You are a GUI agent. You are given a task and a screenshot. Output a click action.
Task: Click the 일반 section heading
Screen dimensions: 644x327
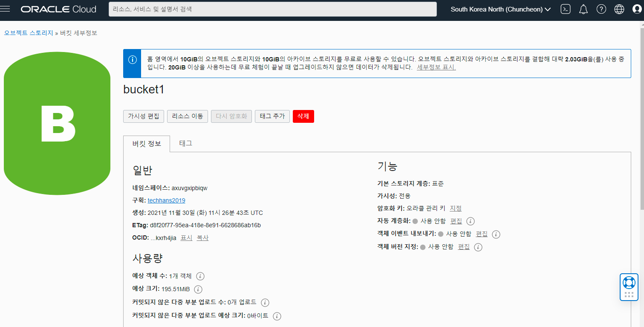click(142, 171)
